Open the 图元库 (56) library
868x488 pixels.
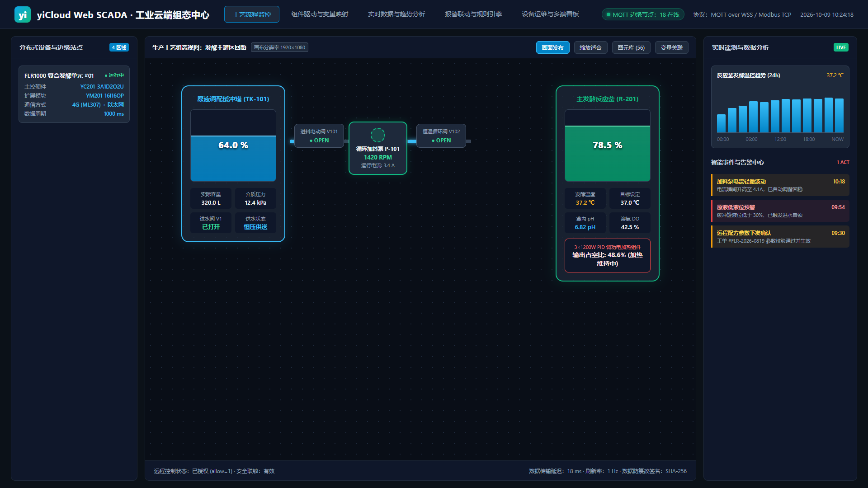point(631,47)
